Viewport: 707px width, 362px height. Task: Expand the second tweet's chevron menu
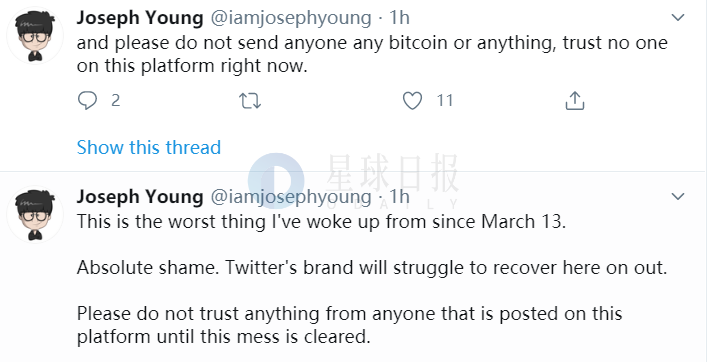(678, 197)
